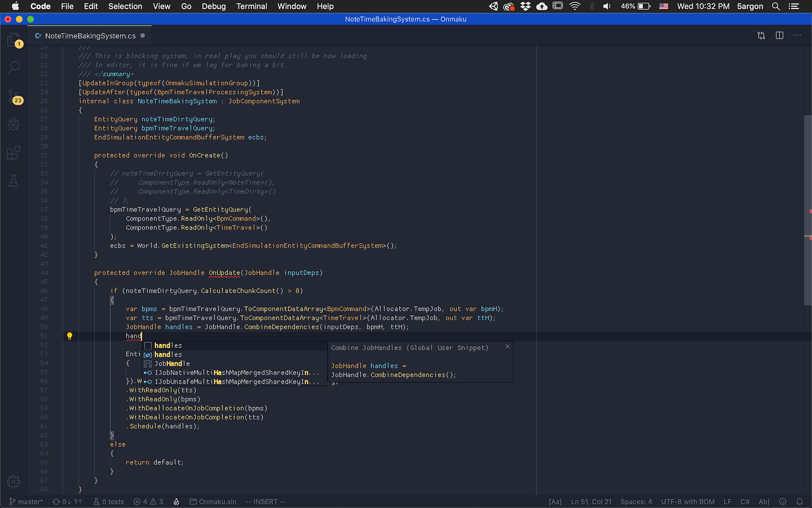Image resolution: width=812 pixels, height=508 pixels.
Task: Select the Search icon in the activity bar
Action: coord(14,68)
